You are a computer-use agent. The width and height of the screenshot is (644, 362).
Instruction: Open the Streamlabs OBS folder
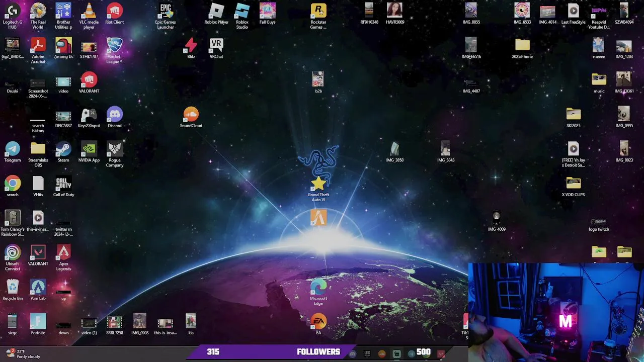(x=38, y=154)
